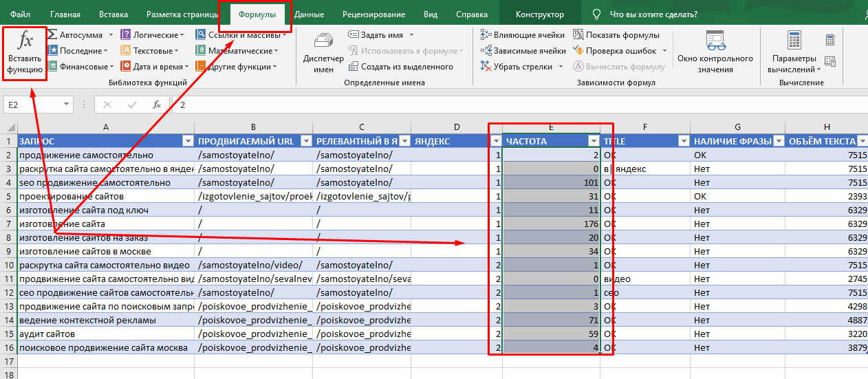Viewport: 868px width, 379px height.
Task: Select volume cell with value 3879
Action: pyautogui.click(x=827, y=347)
